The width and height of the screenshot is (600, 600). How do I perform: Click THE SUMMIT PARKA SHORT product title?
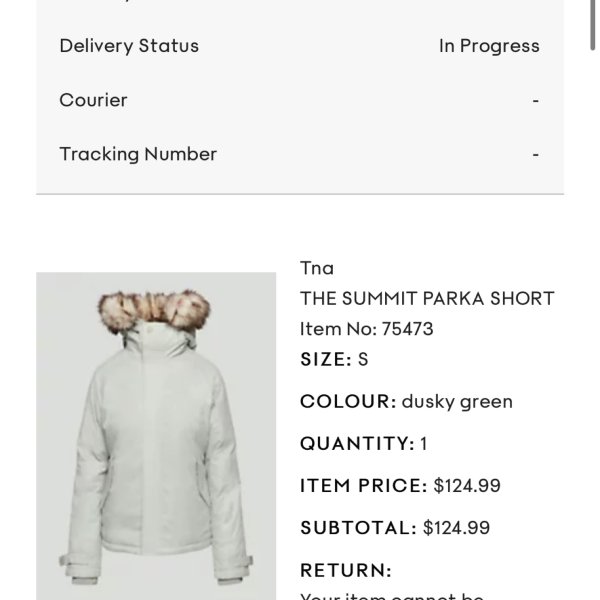(x=427, y=298)
